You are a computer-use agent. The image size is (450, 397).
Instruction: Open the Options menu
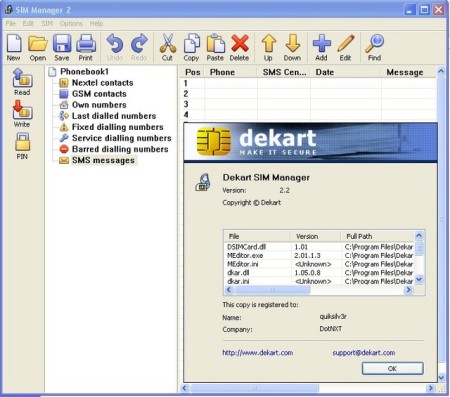[x=71, y=23]
